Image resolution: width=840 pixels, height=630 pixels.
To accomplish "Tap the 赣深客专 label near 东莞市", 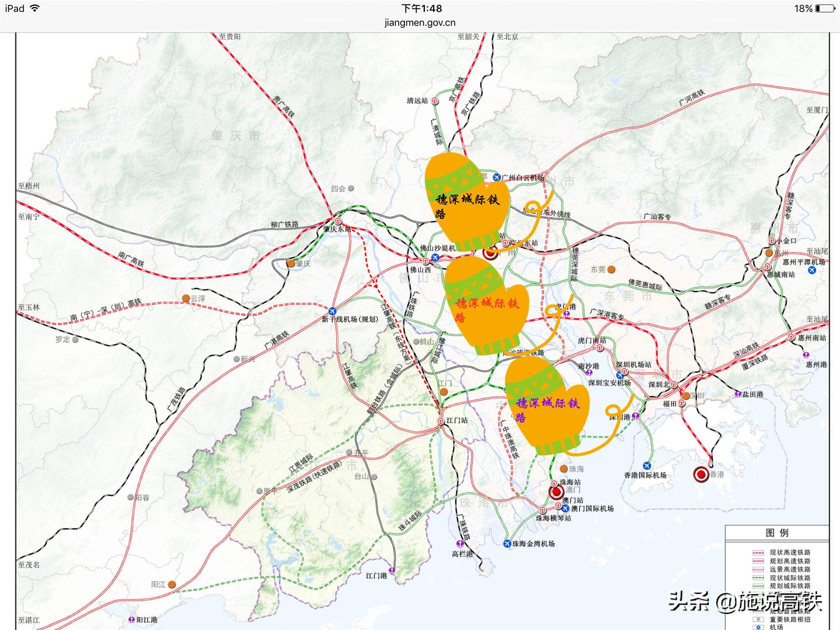I will point(717,303).
